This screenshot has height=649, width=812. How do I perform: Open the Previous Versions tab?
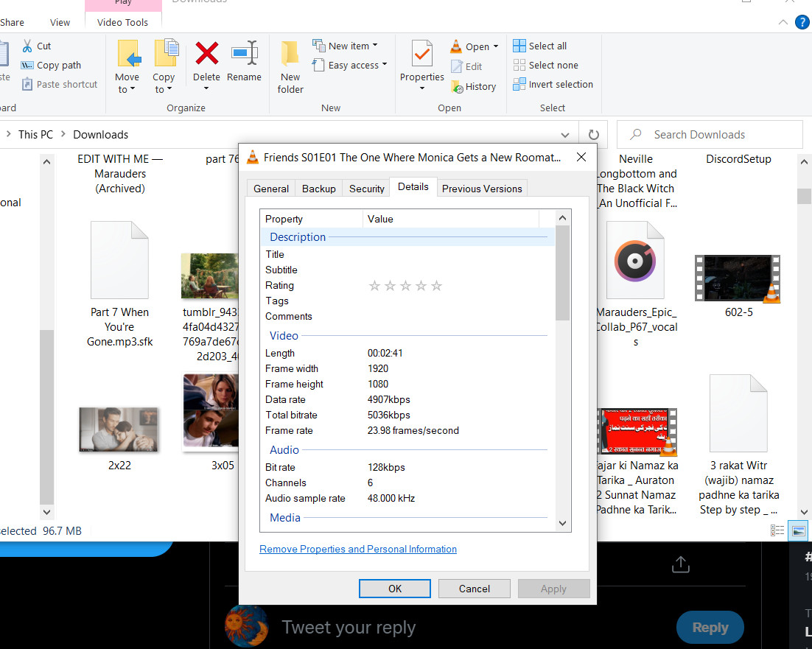tap(482, 189)
